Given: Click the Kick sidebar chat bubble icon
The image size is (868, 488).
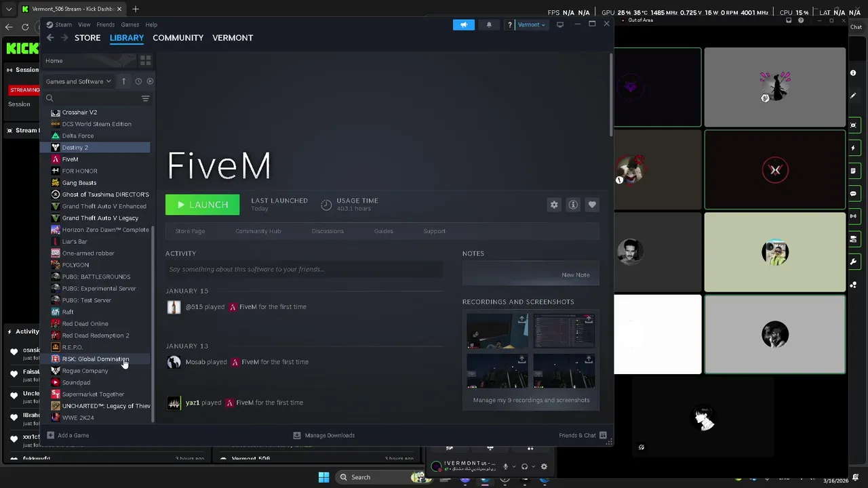Looking at the screenshot, I should 853,194.
